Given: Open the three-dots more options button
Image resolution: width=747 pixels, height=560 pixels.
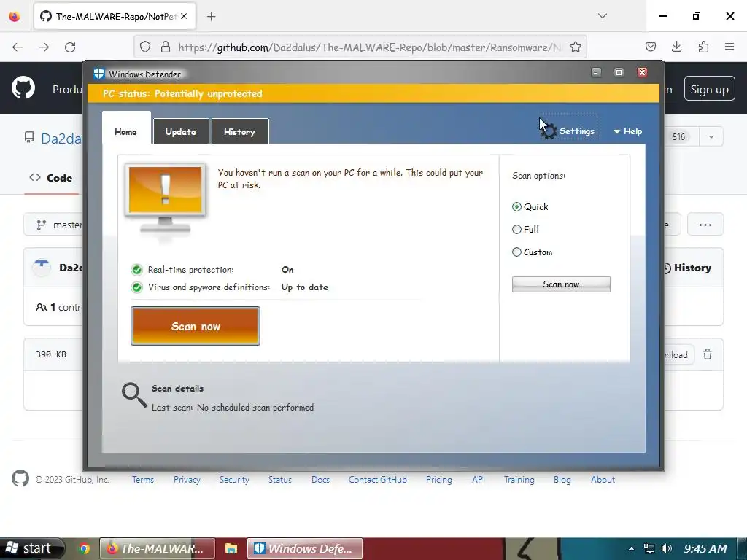Looking at the screenshot, I should point(705,225).
